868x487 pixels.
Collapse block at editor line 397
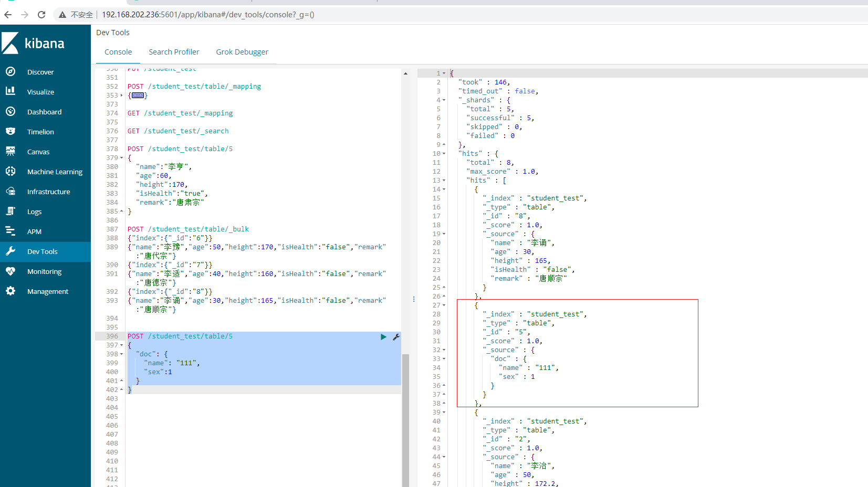(122, 345)
